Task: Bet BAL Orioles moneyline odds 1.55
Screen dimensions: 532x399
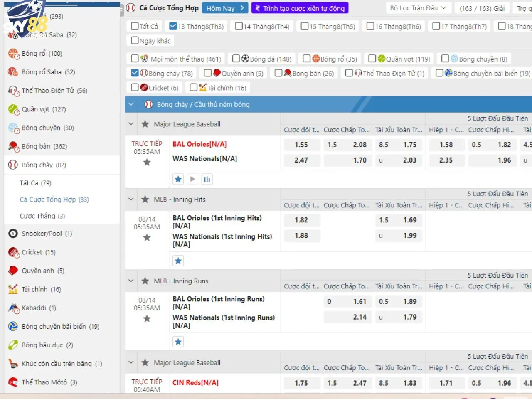Action: point(301,145)
